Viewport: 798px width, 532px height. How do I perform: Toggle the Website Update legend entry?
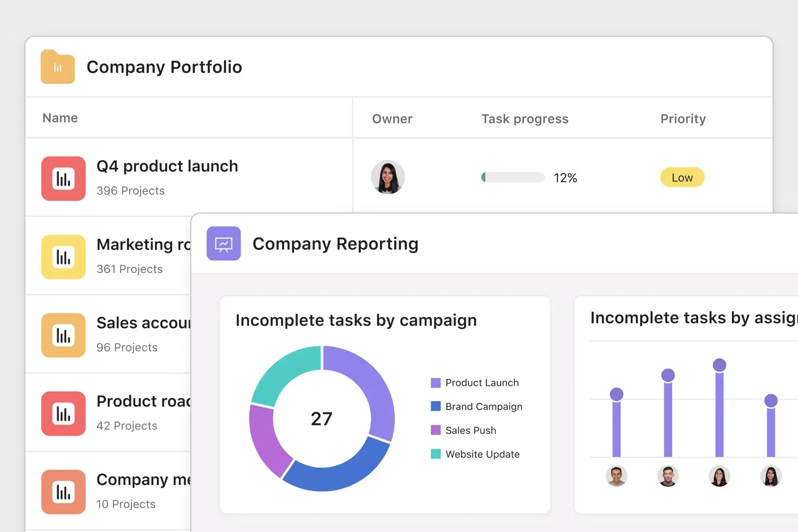tap(475, 454)
